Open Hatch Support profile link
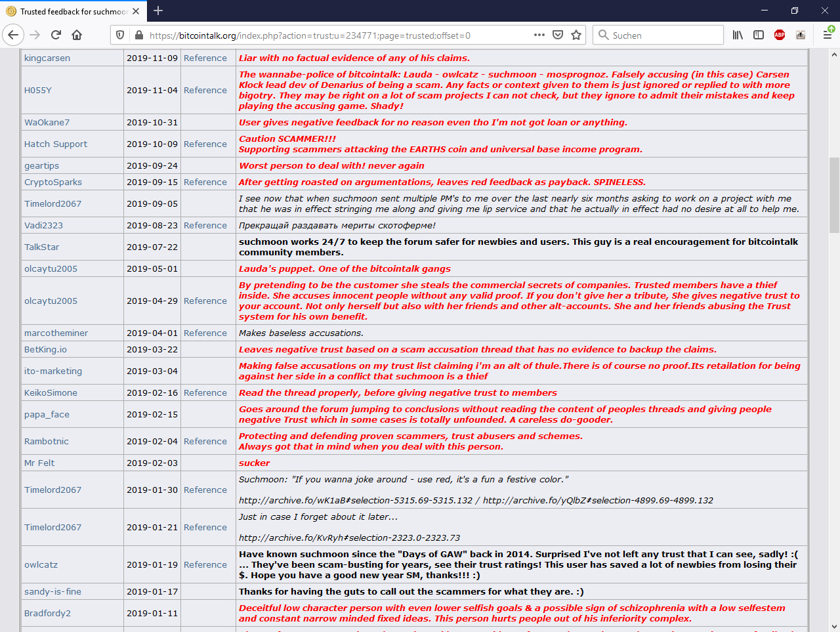Viewport: 840px width, 632px height. click(56, 144)
